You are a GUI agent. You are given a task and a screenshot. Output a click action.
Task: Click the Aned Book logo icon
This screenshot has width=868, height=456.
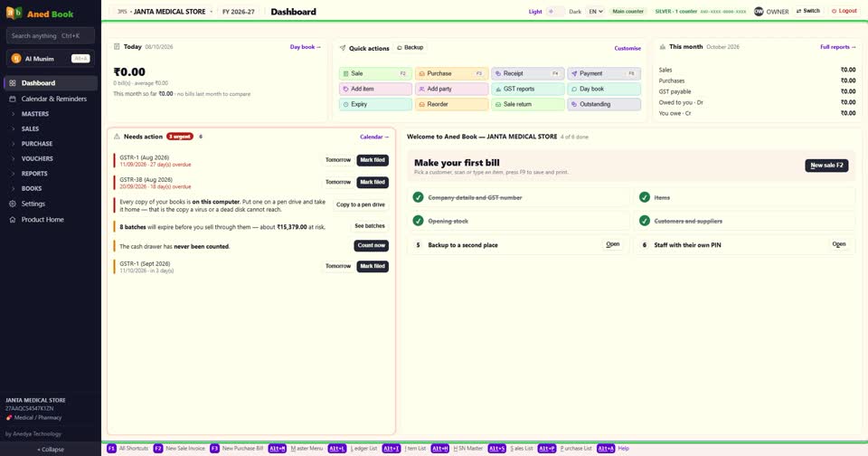click(x=14, y=13)
